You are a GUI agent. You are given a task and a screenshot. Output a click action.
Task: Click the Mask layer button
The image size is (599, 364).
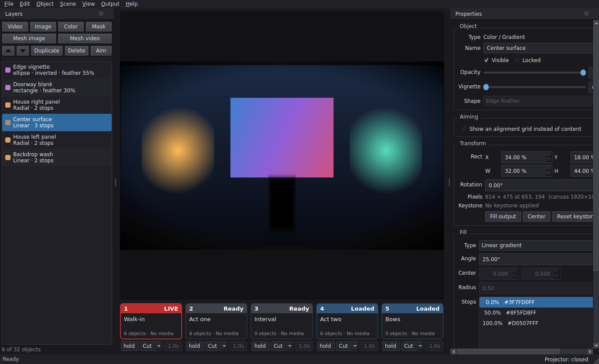tap(99, 27)
